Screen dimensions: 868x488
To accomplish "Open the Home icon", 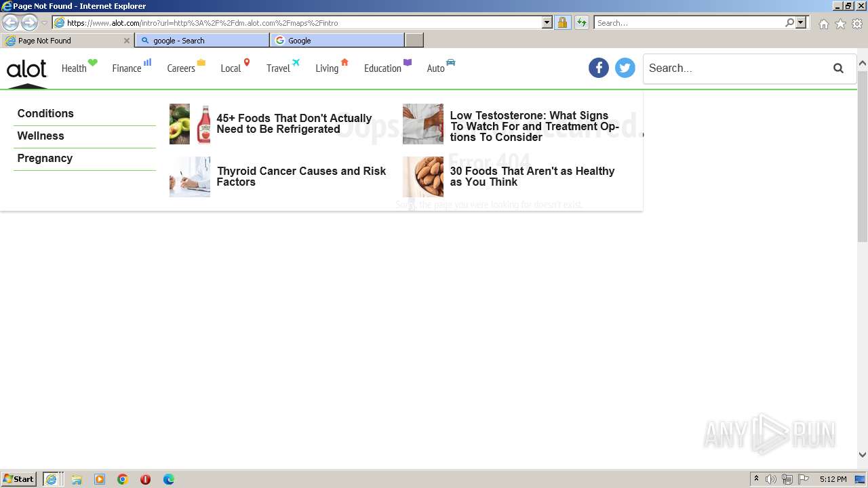I will click(823, 24).
